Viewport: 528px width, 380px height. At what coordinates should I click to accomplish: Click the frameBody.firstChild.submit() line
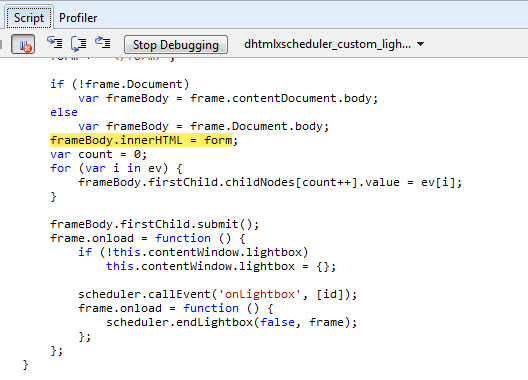[155, 224]
